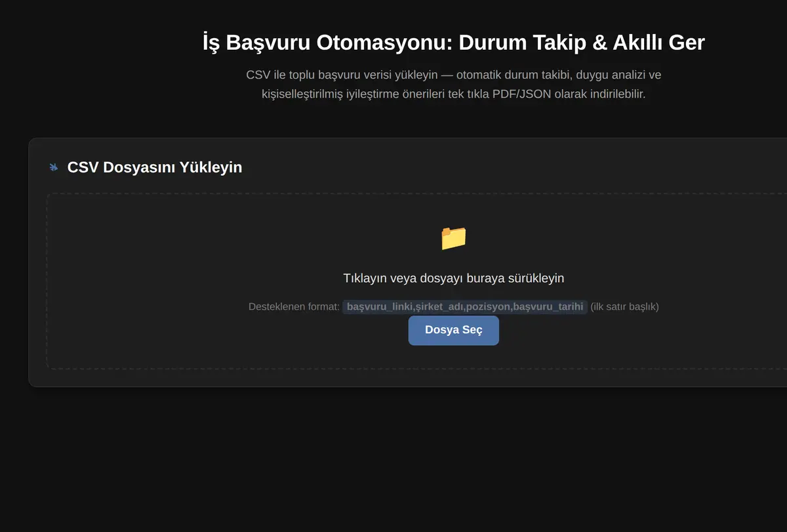The height and width of the screenshot is (532, 787).
Task: Click the icon beside CSV Dosyasını Yükleyin
Action: tap(54, 167)
